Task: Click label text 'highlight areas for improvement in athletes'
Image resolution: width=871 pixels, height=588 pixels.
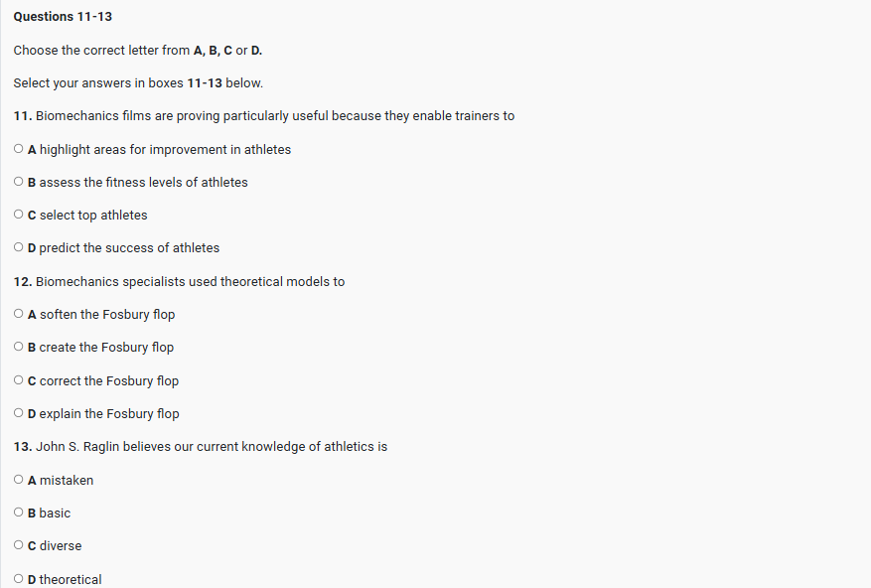Action: point(165,149)
